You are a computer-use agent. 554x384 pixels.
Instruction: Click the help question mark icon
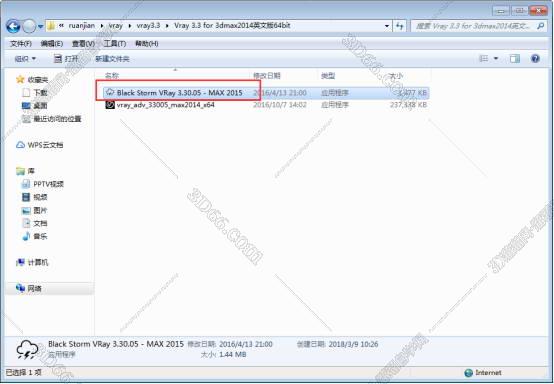(x=535, y=59)
